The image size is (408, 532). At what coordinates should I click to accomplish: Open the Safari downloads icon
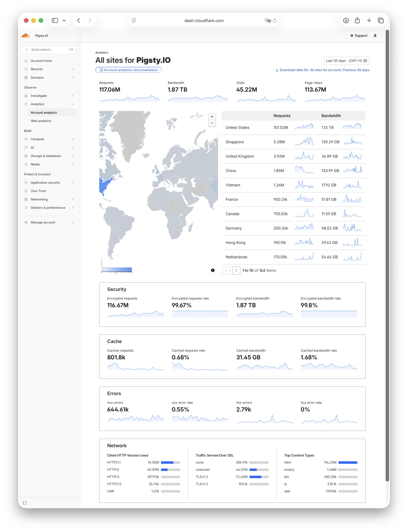coord(346,20)
